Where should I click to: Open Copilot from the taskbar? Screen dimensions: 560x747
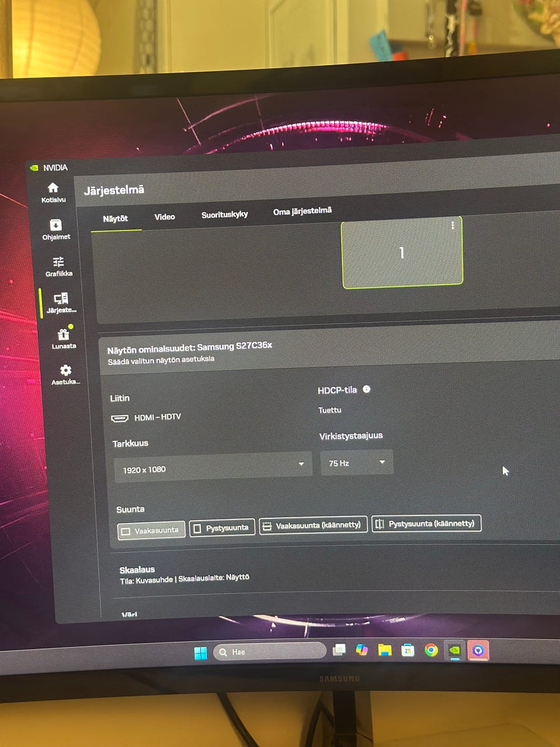362,650
